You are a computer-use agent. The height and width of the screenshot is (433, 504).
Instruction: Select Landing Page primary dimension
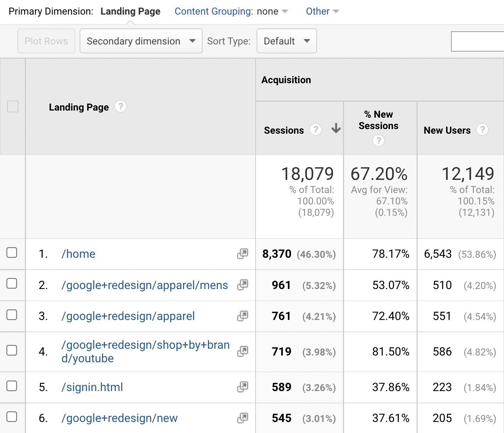130,11
